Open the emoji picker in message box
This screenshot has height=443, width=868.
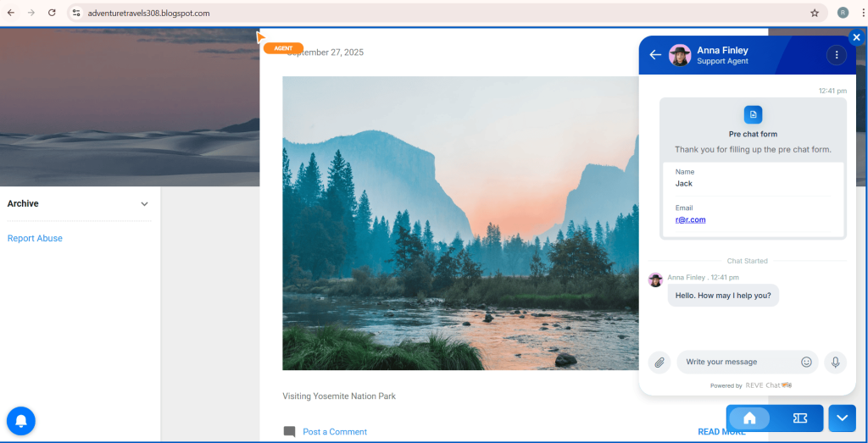click(806, 362)
